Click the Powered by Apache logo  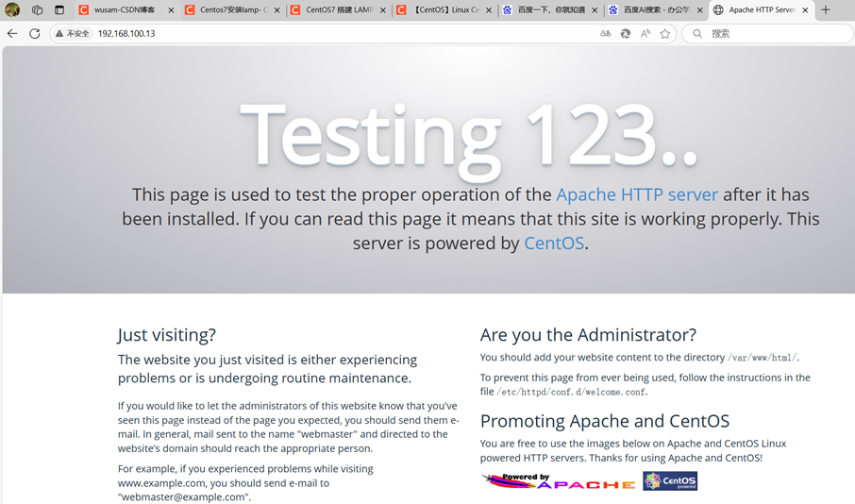pyautogui.click(x=559, y=481)
